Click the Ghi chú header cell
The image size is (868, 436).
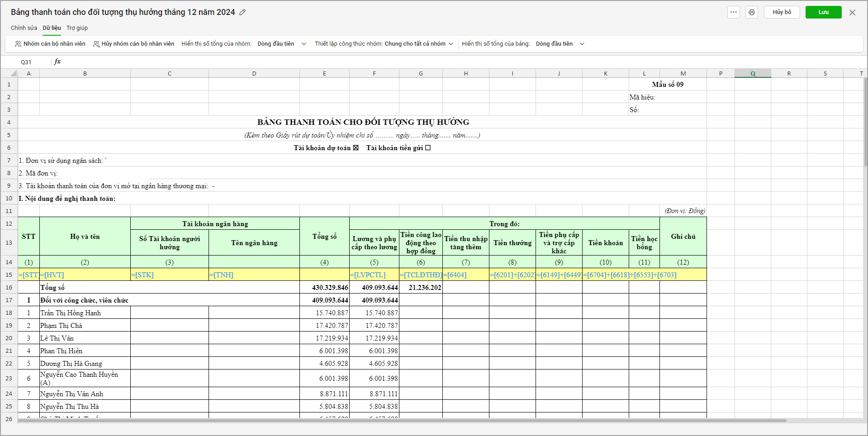(x=683, y=237)
